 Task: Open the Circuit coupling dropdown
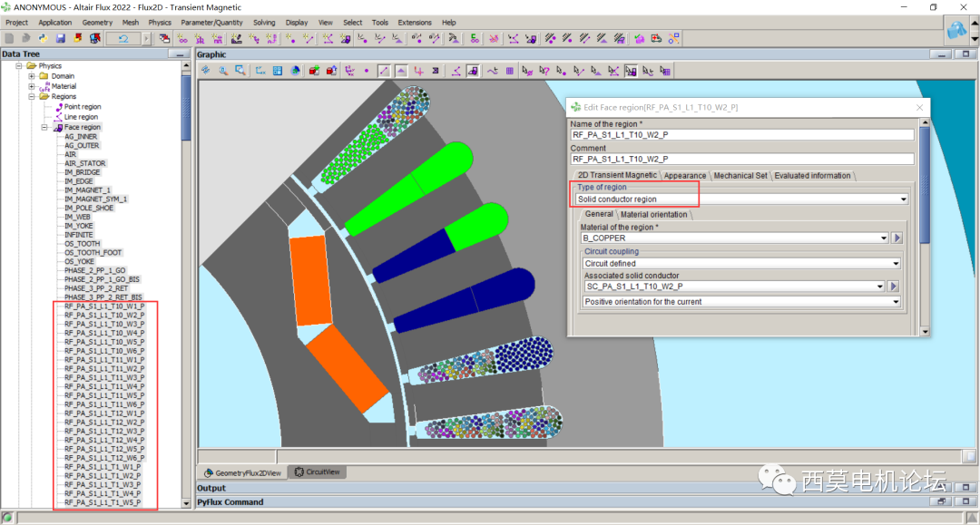[x=741, y=264]
